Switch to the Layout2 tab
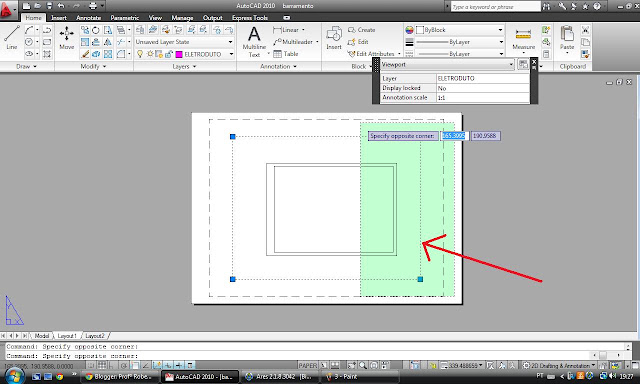The height and width of the screenshot is (384, 640). point(95,336)
